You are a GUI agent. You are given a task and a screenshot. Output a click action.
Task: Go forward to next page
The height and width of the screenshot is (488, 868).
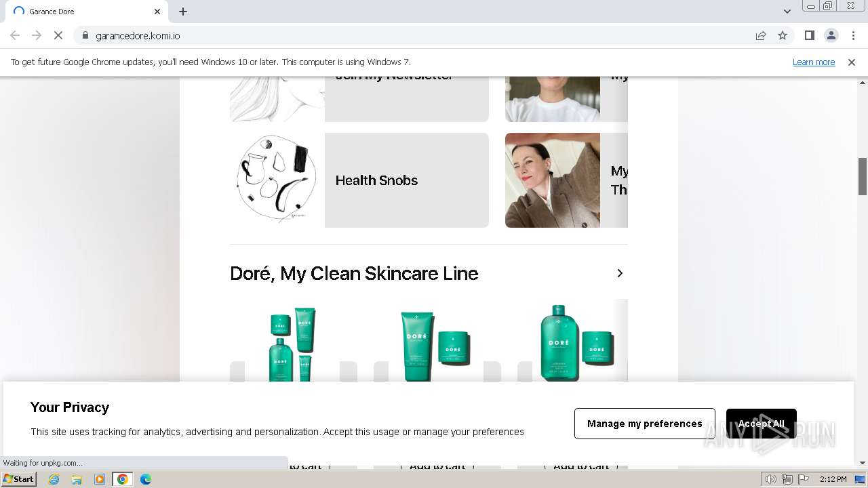click(37, 35)
